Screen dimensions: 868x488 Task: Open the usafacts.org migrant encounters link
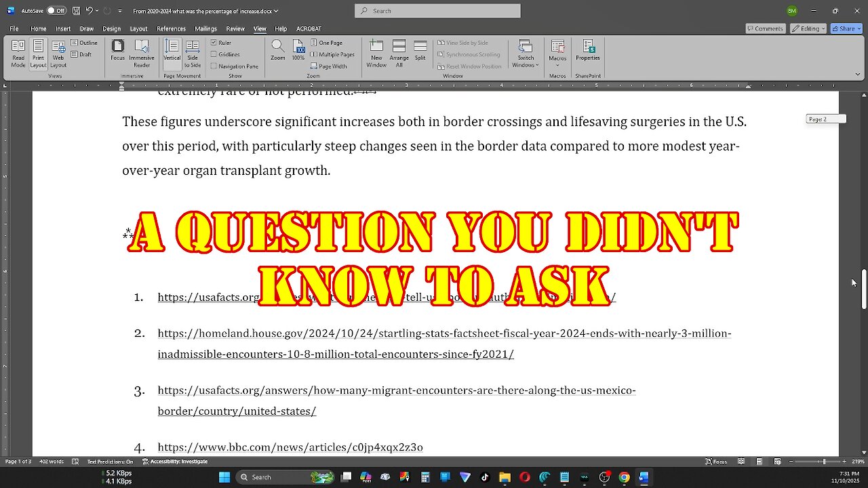click(x=397, y=401)
